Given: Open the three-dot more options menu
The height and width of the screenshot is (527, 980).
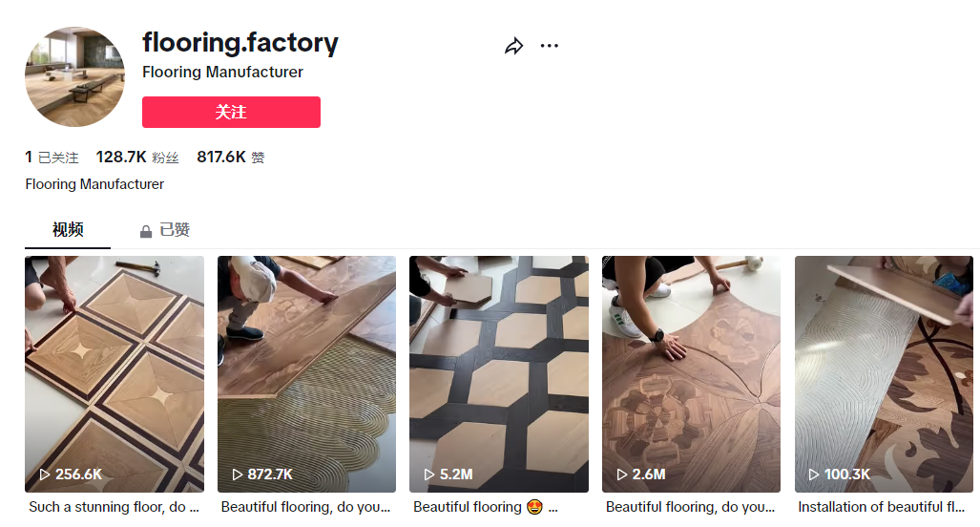Looking at the screenshot, I should (550, 46).
